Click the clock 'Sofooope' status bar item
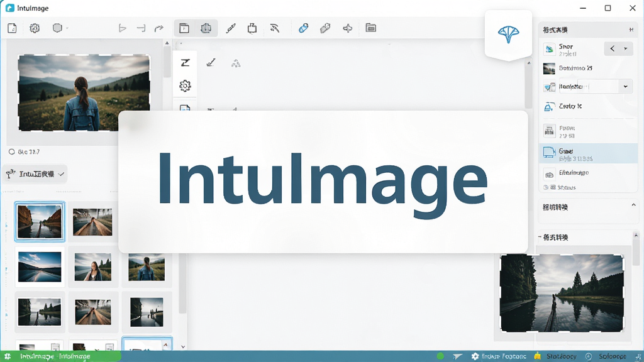 tap(606, 356)
